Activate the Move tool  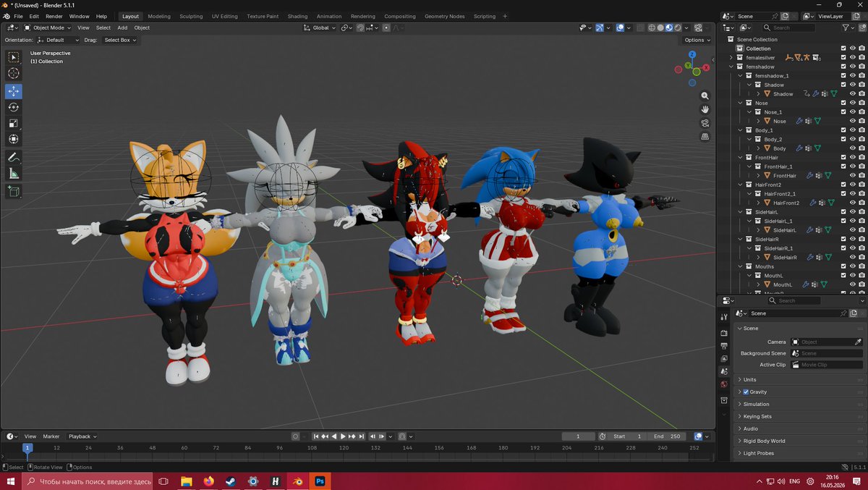[x=14, y=91]
